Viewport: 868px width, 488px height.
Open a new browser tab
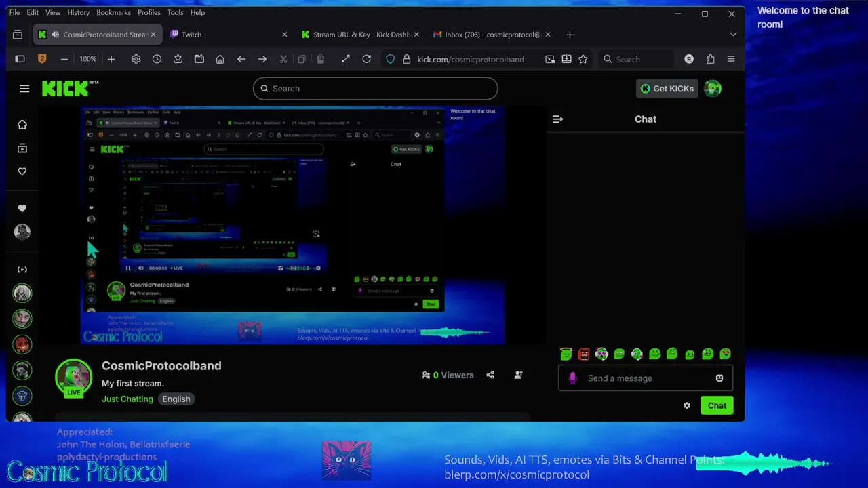(x=570, y=35)
